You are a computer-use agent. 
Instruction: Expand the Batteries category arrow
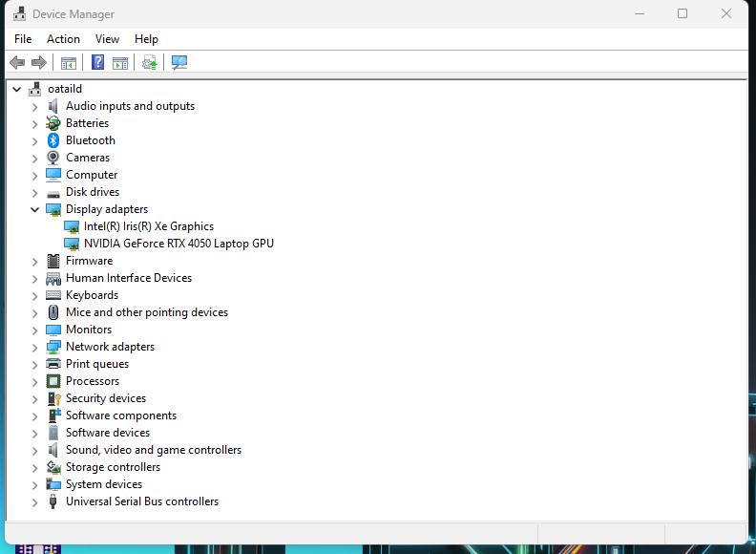point(34,124)
